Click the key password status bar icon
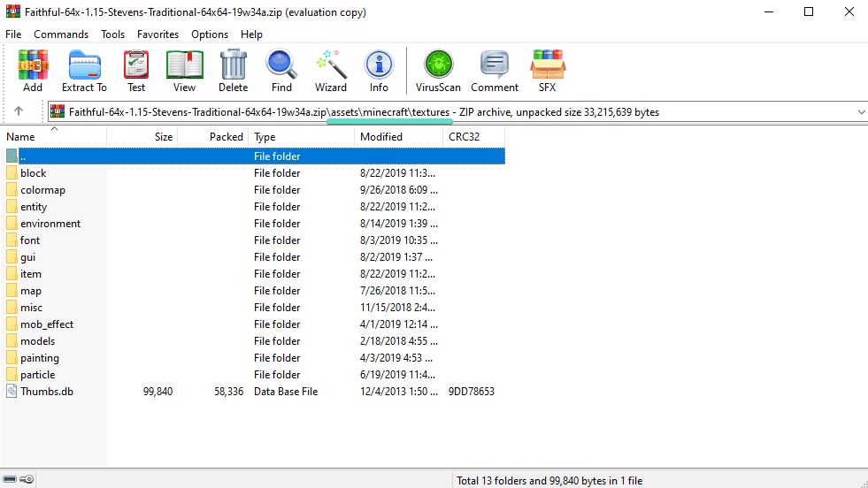This screenshot has height=488, width=868. point(27,479)
